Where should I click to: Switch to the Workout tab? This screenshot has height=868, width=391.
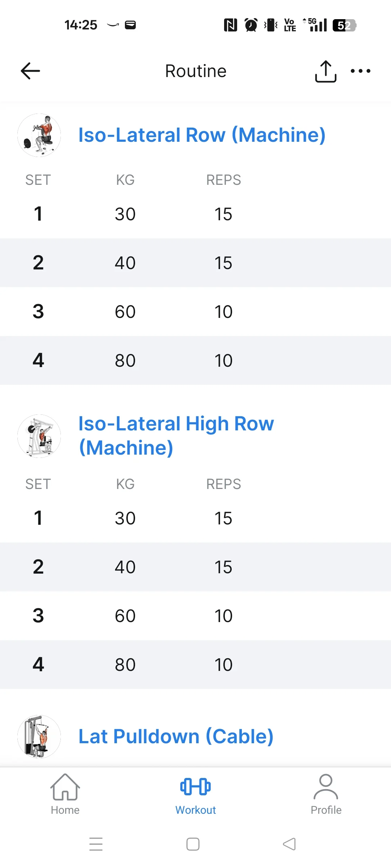(195, 795)
